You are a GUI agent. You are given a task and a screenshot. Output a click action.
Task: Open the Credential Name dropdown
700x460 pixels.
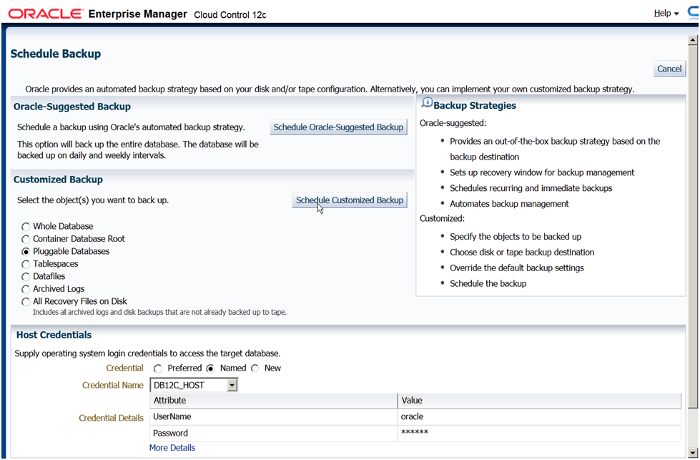click(x=231, y=384)
